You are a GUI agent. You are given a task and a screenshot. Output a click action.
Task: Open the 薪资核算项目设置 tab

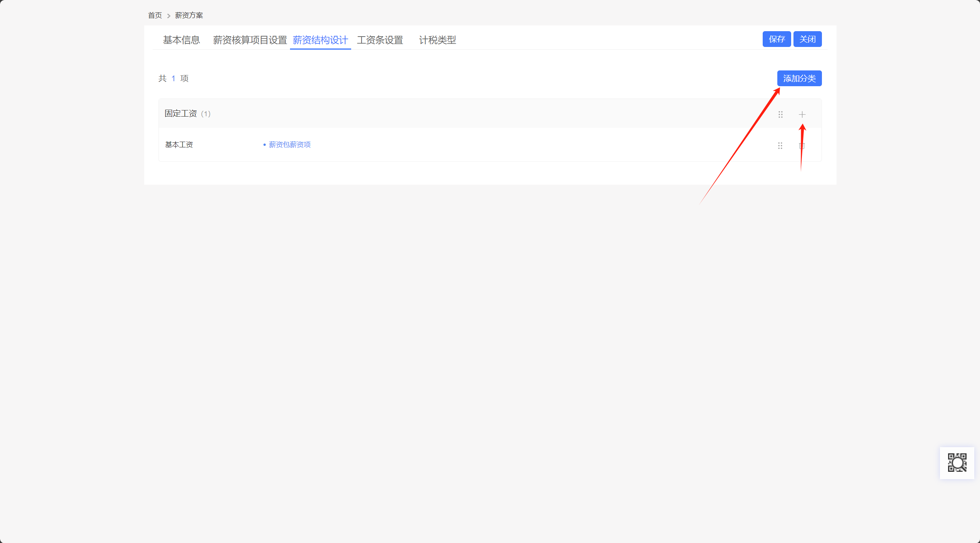click(250, 40)
